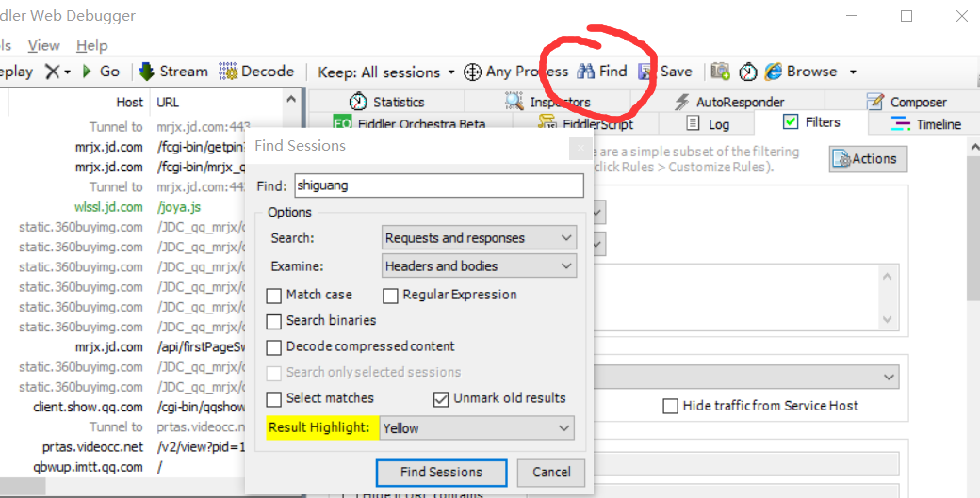980x498 pixels.
Task: Click the camera screenshot toolbar icon
Action: pos(720,72)
